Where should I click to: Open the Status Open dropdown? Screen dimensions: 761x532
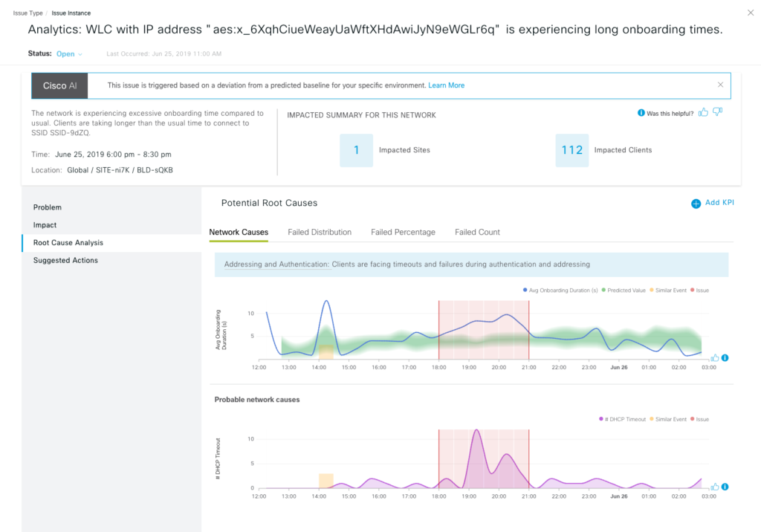[70, 53]
